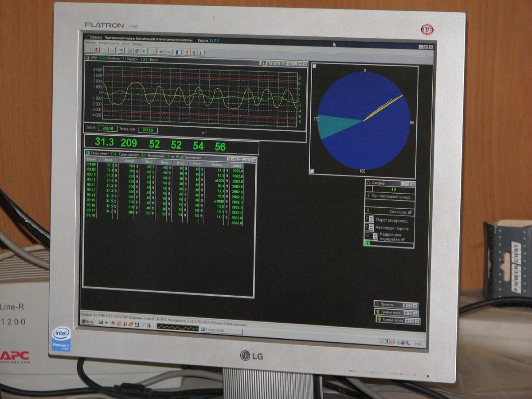Click the Пуск start button
532x399 pixels.
88,322
